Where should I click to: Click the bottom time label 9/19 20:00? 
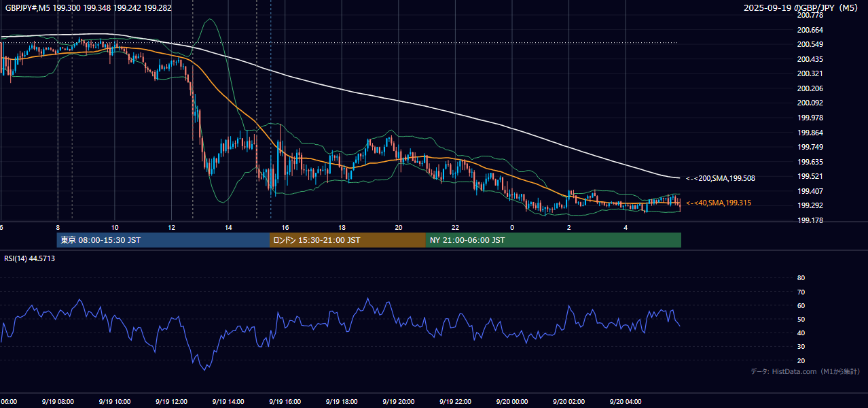tap(399, 401)
